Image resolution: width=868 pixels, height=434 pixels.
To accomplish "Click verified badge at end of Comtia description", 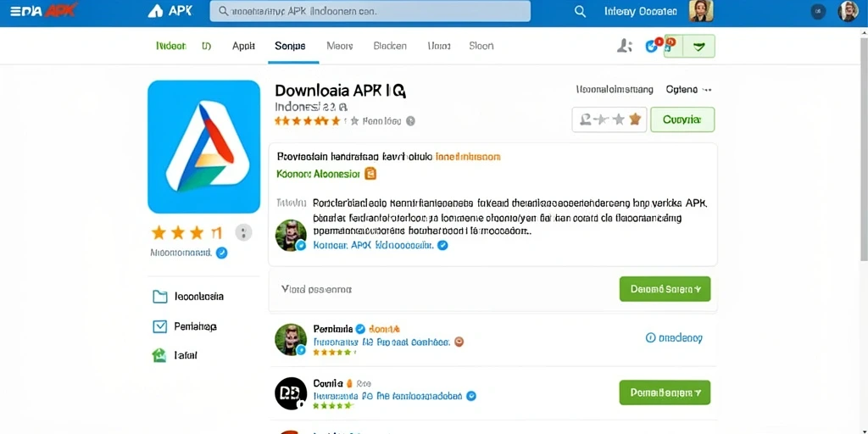I will click(x=471, y=396).
